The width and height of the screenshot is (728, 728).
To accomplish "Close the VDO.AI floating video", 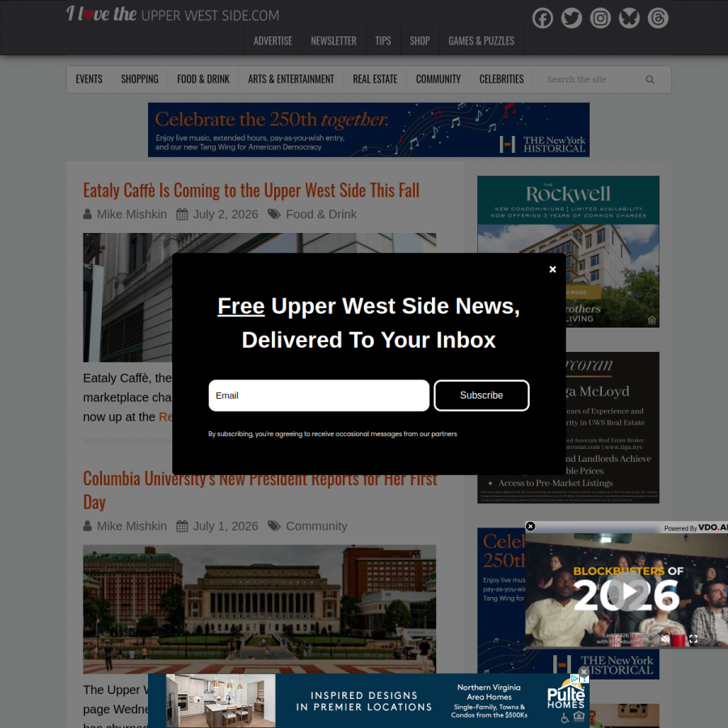I will tap(530, 526).
